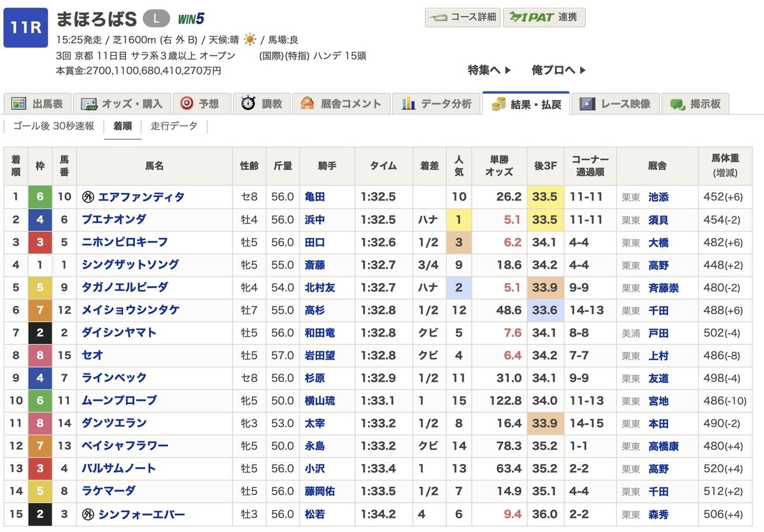
Task: Switch to the 調教 tab
Action: [262, 104]
